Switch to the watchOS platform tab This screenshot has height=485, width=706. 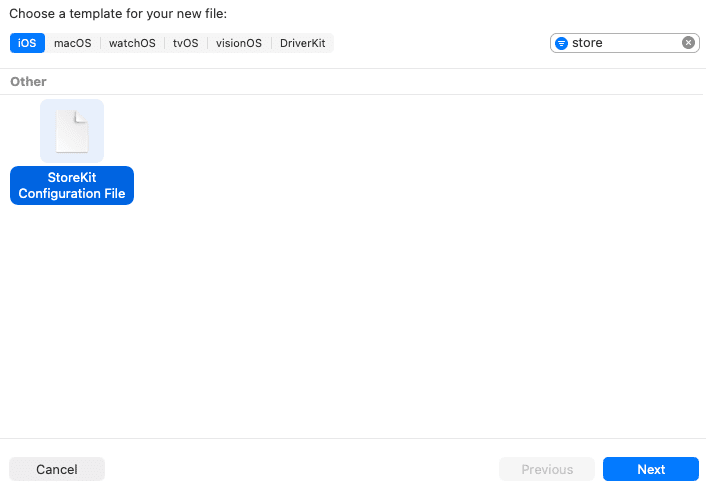pyautogui.click(x=132, y=43)
